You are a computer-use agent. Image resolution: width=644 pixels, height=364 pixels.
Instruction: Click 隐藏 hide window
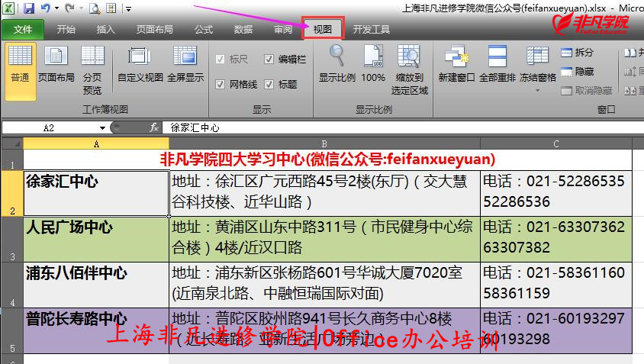click(577, 72)
